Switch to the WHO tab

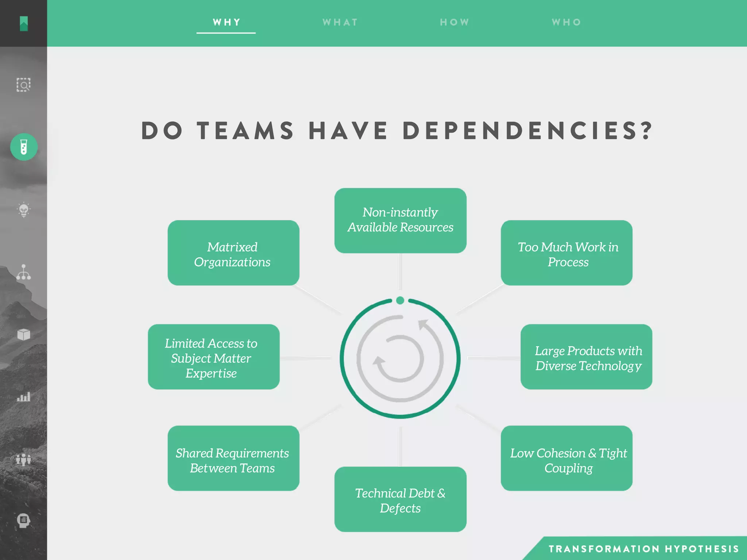pos(566,22)
